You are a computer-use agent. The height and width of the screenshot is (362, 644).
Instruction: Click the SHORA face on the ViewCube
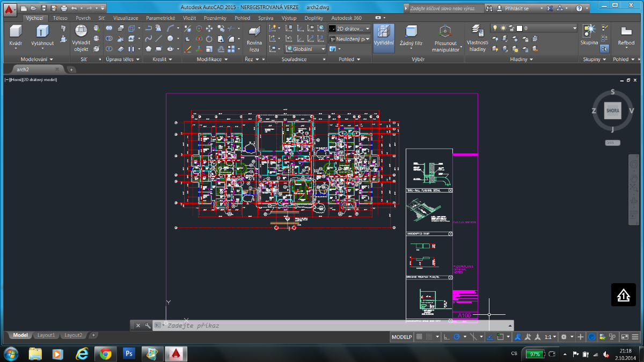point(612,112)
